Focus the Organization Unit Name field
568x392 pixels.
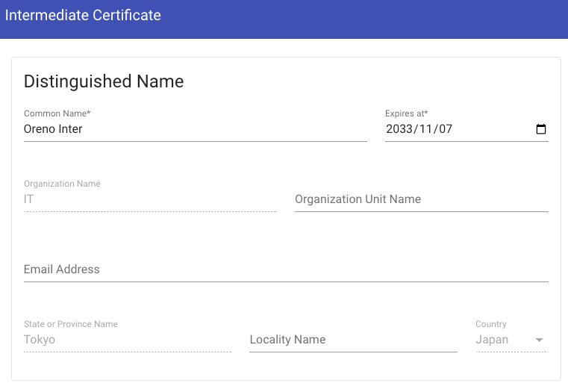click(422, 199)
